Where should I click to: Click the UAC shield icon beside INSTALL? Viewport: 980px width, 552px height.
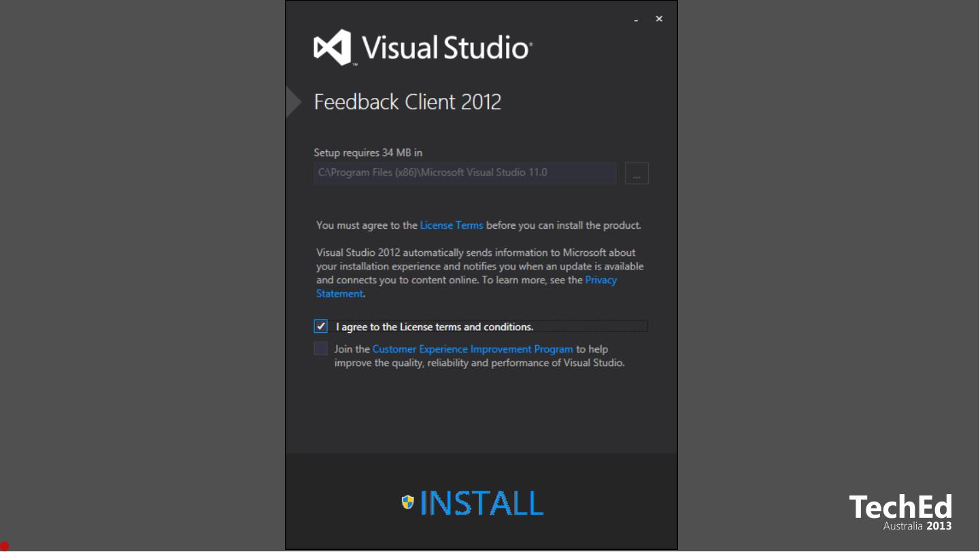tap(407, 502)
